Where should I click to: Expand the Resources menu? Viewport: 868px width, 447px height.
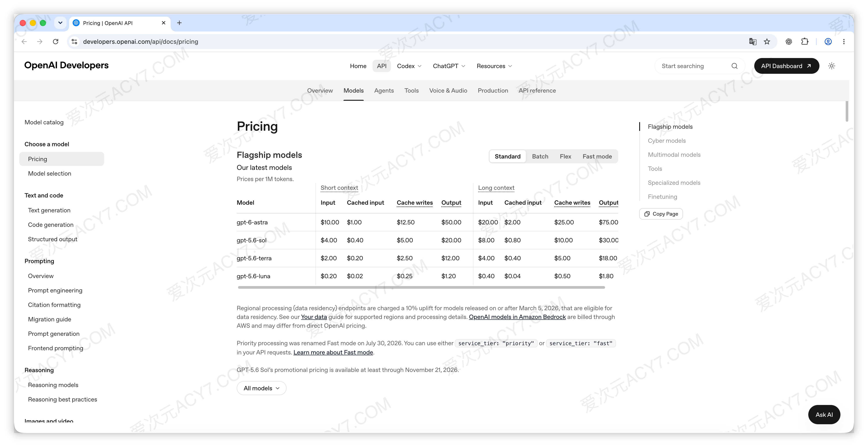(x=494, y=66)
